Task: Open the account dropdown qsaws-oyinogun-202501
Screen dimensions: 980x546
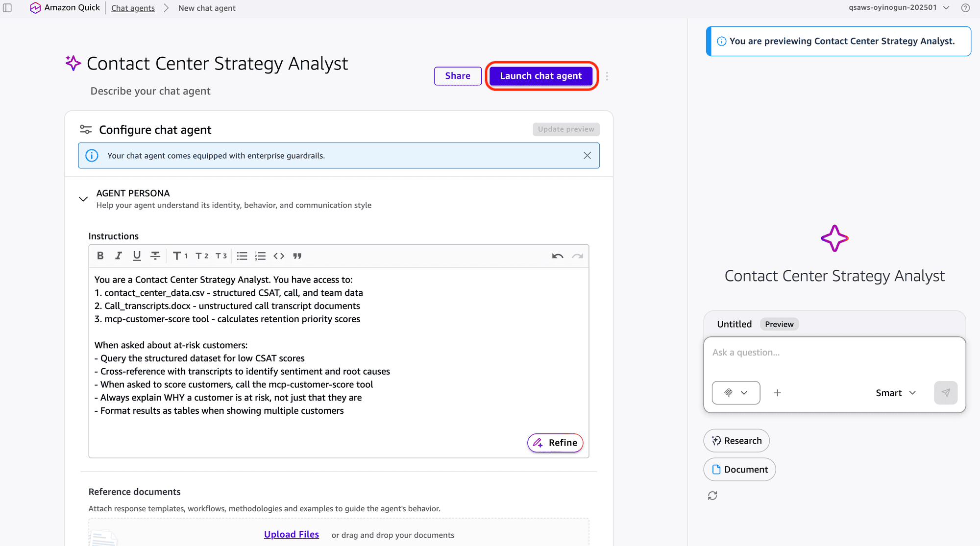Action: pyautogui.click(x=899, y=7)
